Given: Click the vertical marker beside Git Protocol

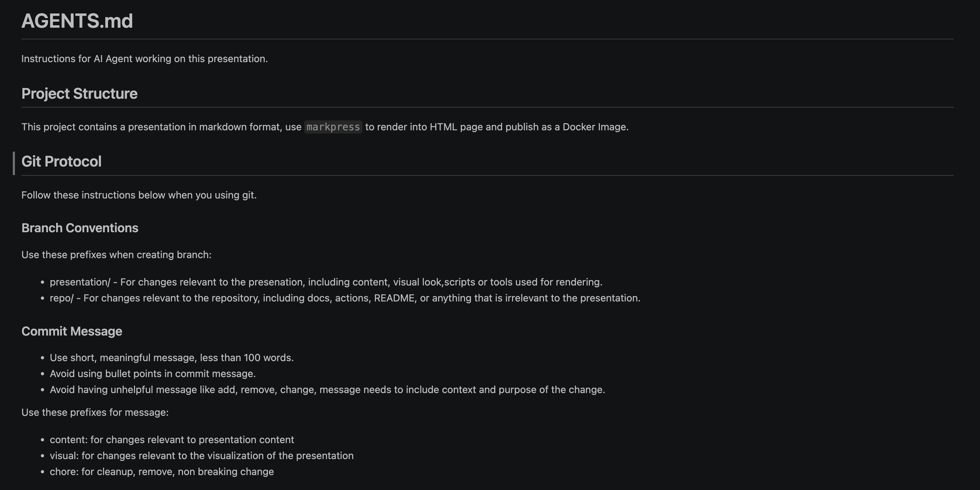Looking at the screenshot, I should (14, 163).
